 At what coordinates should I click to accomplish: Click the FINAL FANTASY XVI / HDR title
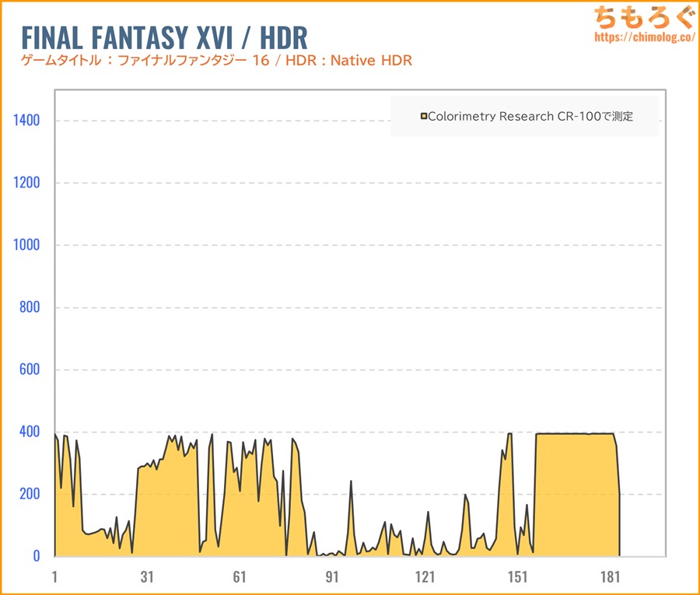click(x=164, y=37)
